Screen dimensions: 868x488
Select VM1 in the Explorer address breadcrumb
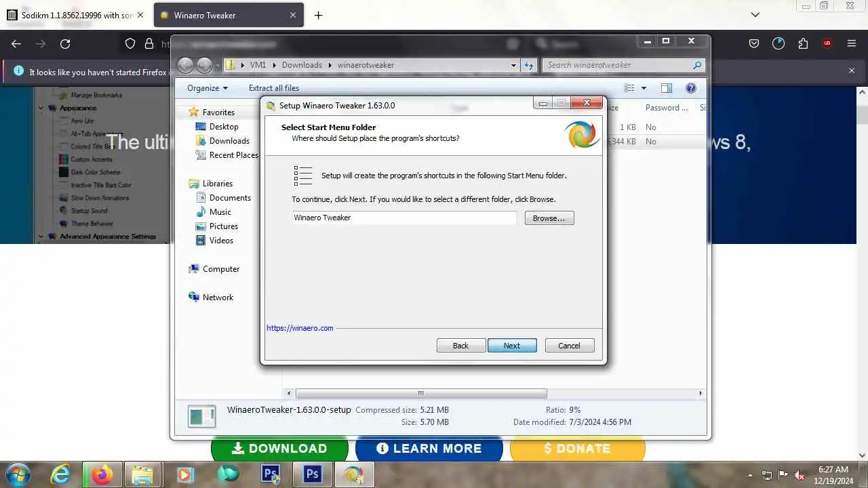tap(258, 65)
